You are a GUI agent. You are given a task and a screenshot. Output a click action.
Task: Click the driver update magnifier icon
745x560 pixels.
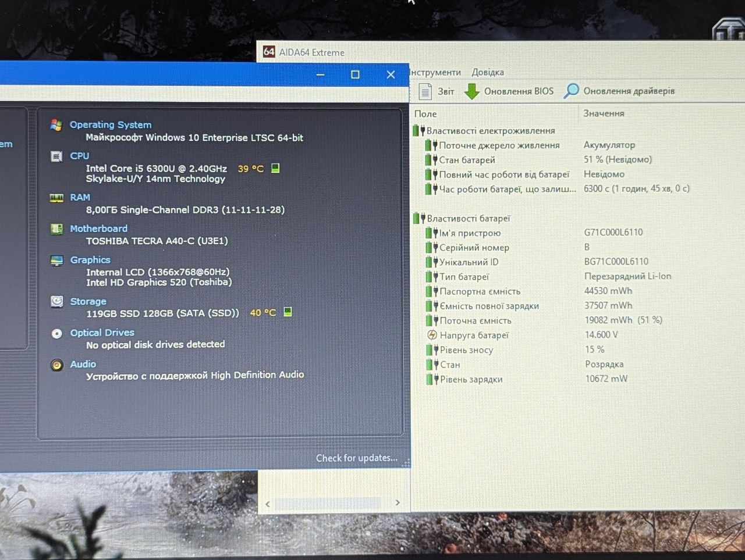pos(571,90)
